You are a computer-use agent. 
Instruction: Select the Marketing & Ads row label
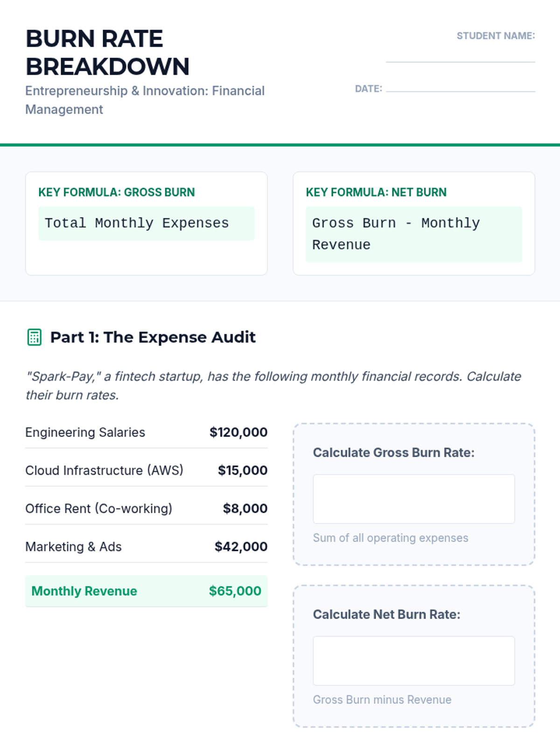pos(73,547)
